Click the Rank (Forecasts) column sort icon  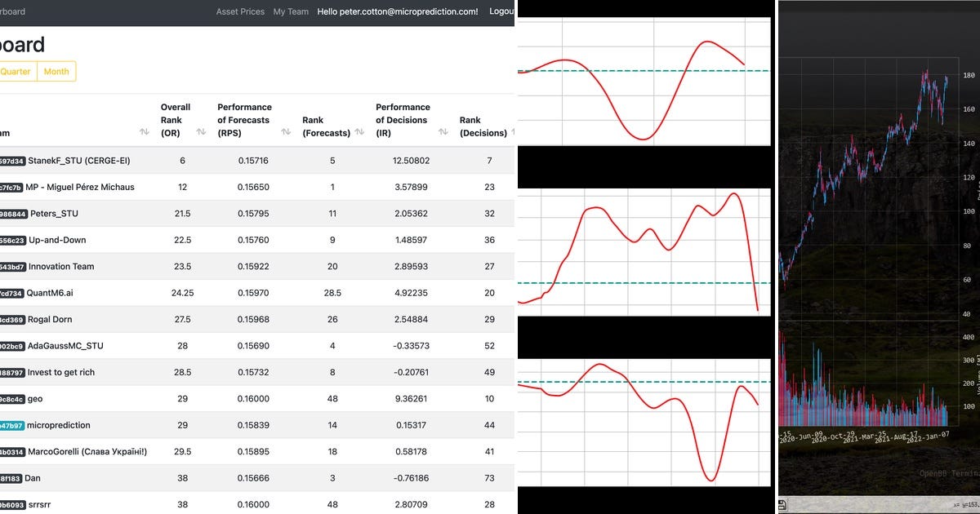[359, 131]
